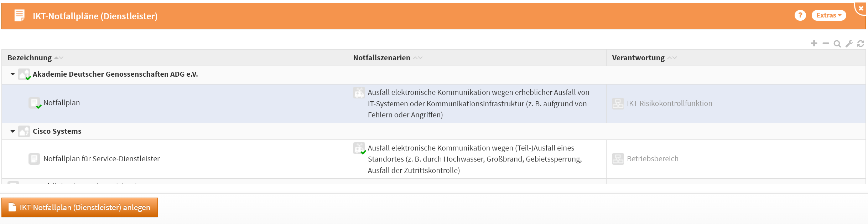Collapse the Akademie Deutscher Genossenschaften group
This screenshot has width=868, height=224.
coord(13,74)
